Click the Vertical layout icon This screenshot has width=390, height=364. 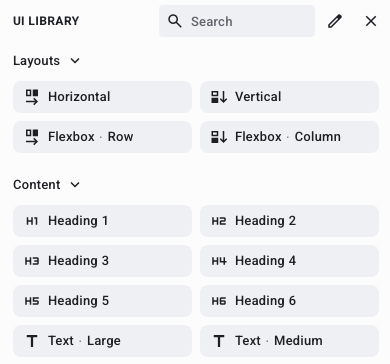click(x=219, y=97)
